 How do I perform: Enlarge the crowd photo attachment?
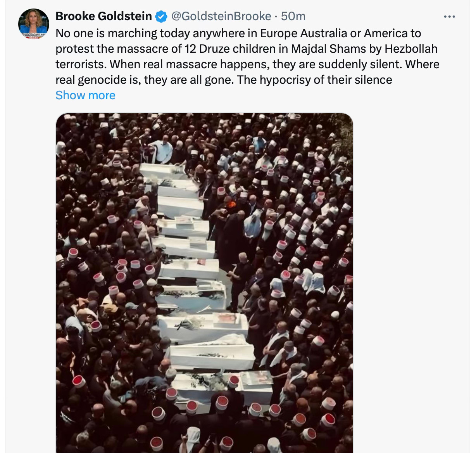point(204,283)
